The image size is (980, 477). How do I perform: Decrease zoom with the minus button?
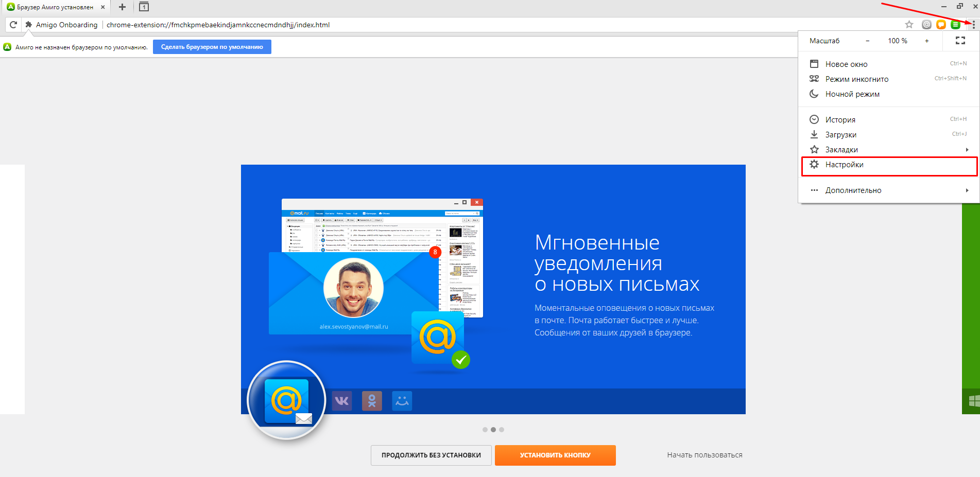click(868, 41)
